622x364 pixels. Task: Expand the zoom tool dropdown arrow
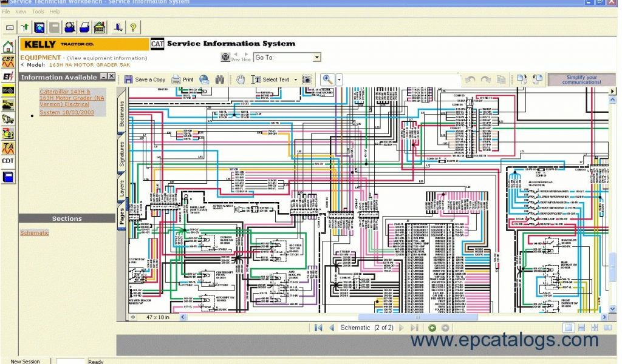339,79
